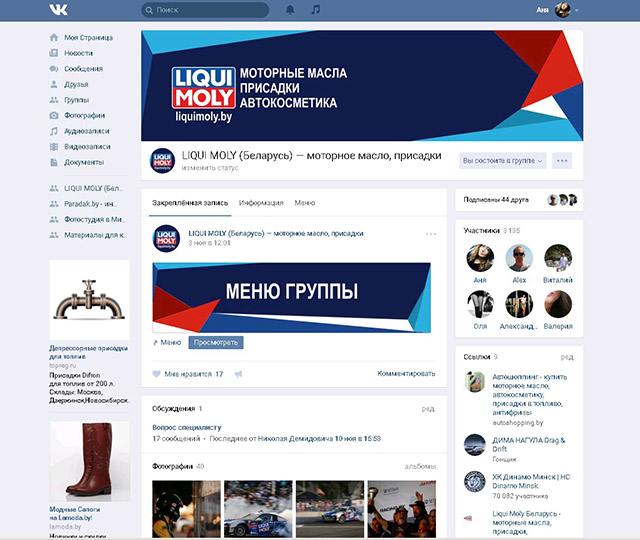Open Друзья in sidebar
Viewport: 640px width, 540px height.
click(76, 84)
